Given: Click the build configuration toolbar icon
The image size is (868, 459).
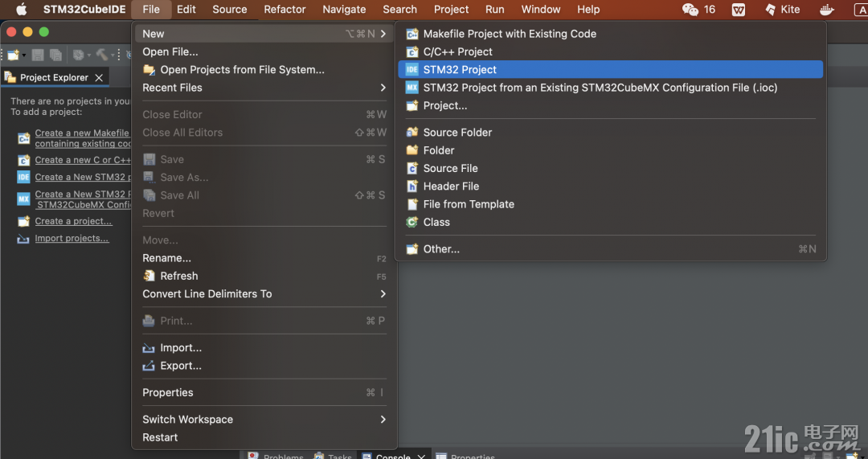Looking at the screenshot, I should pyautogui.click(x=79, y=55).
